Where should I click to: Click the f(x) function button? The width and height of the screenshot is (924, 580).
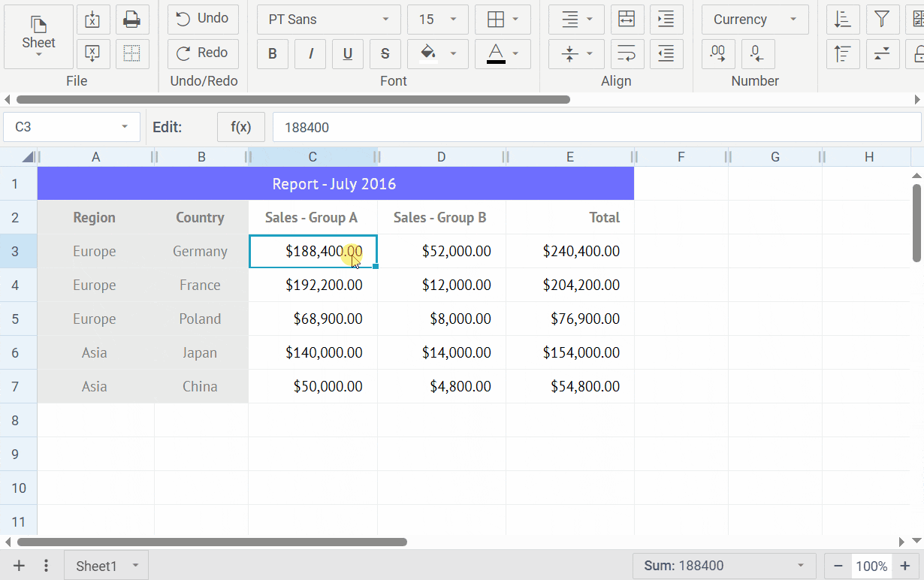pos(240,127)
